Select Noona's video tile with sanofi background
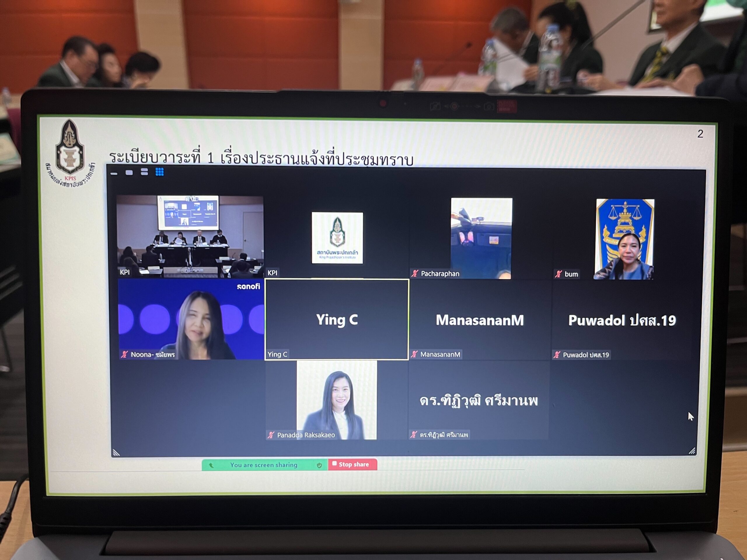This screenshot has width=747, height=560. (x=191, y=319)
